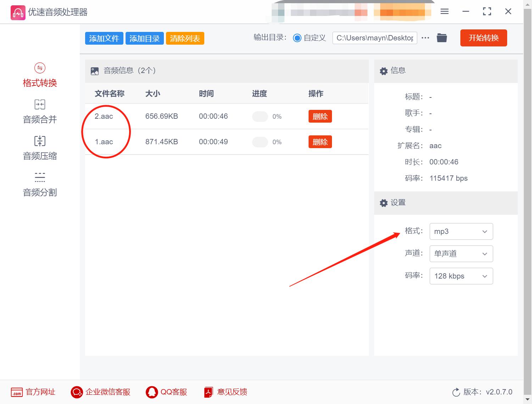Open the 码率 bitrate dropdown
532x404 pixels.
click(461, 276)
